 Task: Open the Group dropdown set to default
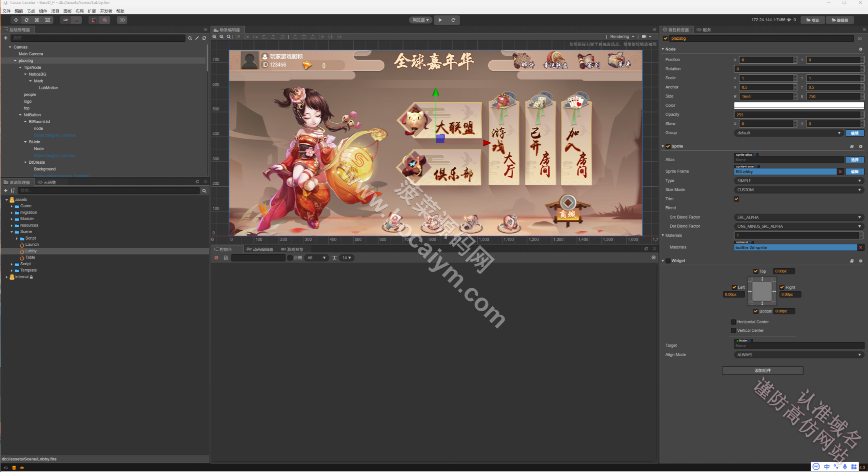click(x=788, y=133)
